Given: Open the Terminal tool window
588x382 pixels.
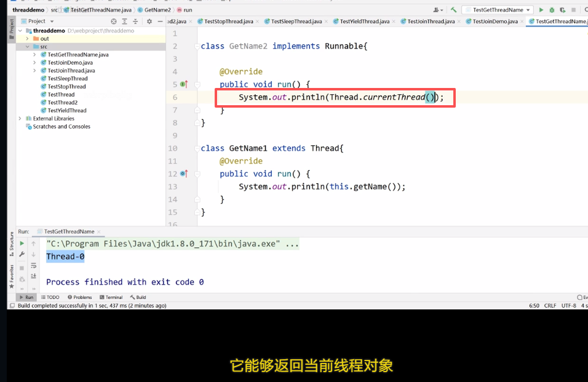Looking at the screenshot, I should click(x=111, y=297).
